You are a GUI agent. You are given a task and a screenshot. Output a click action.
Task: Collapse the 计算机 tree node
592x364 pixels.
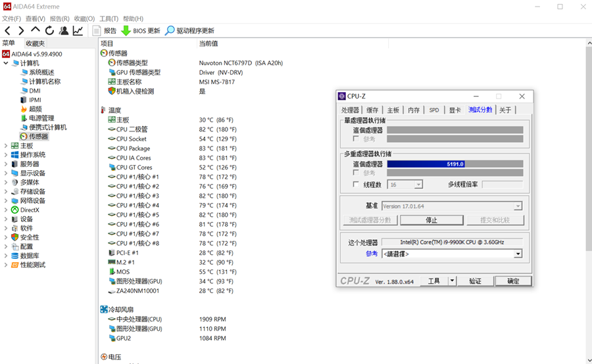tap(6, 63)
